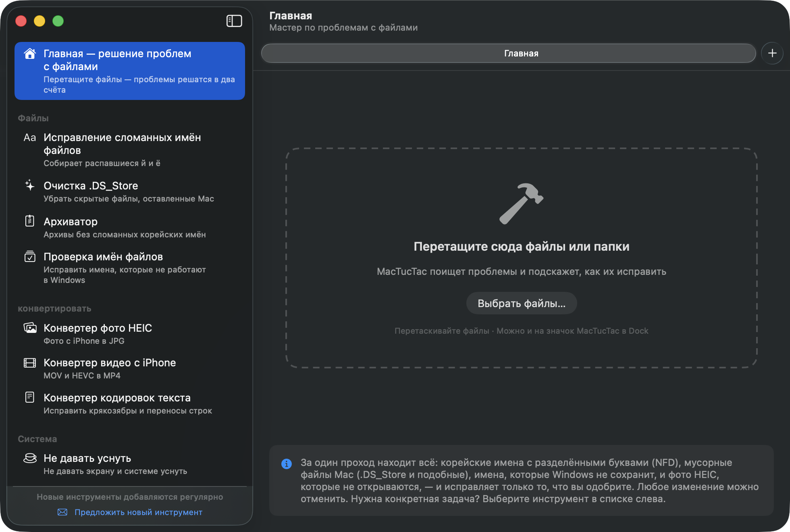
Task: Click the info paragraph starting За один проход
Action: (x=530, y=480)
